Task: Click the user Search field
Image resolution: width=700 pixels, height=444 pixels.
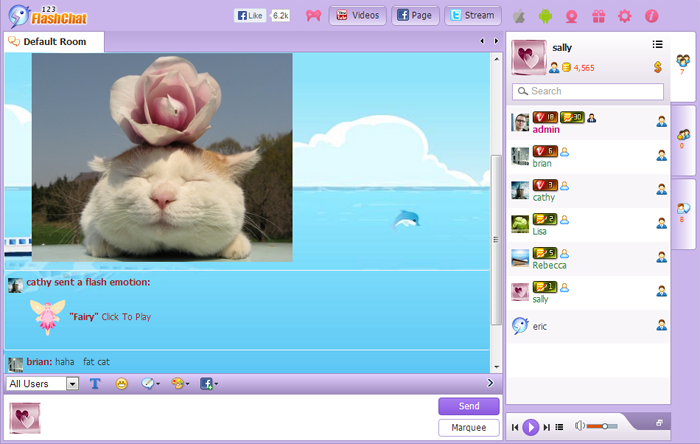Action: 588,91
